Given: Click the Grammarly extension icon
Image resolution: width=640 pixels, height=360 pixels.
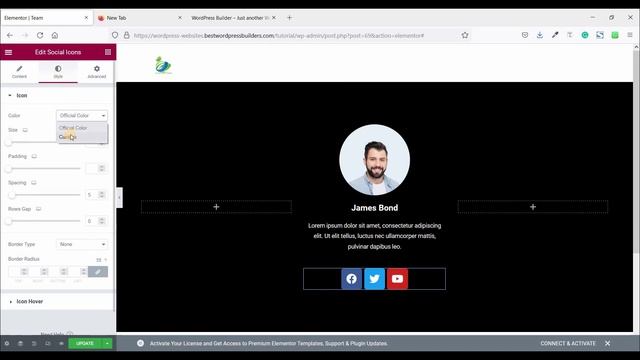Looking at the screenshot, I should pyautogui.click(x=585, y=36).
